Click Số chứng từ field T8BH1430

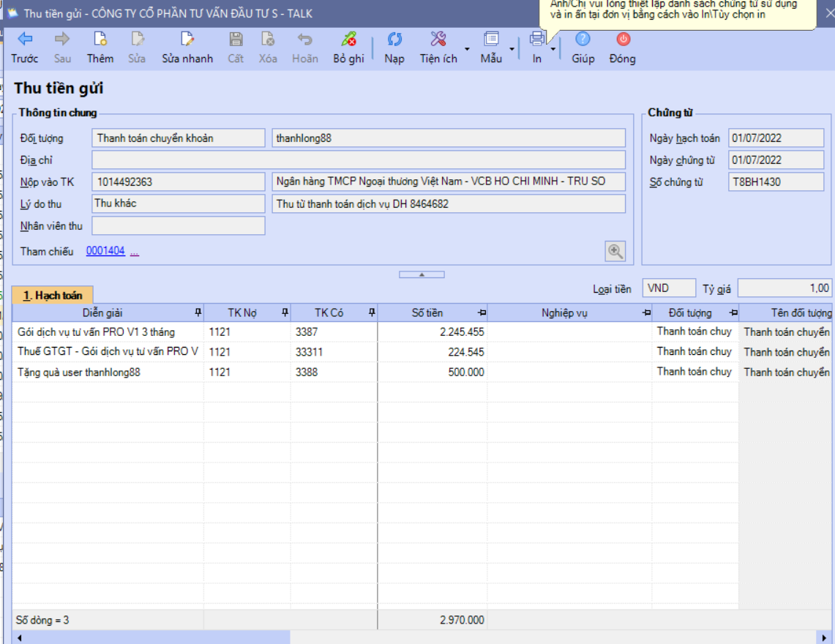776,181
